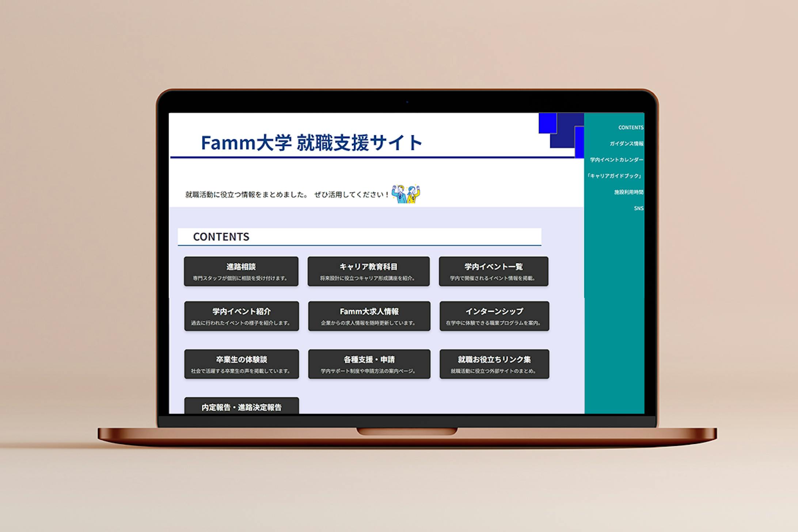
Task: Open Famm大求人情報 job listings
Action: pyautogui.click(x=369, y=316)
